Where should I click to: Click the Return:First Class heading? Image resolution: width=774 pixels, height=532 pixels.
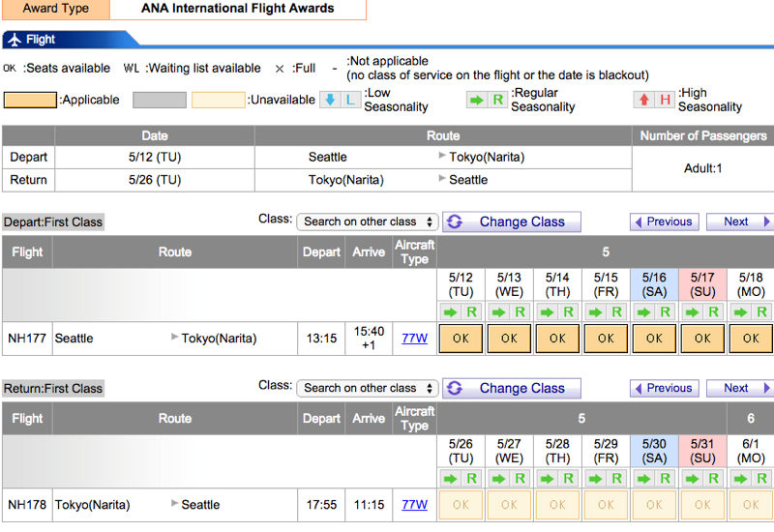[53, 389]
